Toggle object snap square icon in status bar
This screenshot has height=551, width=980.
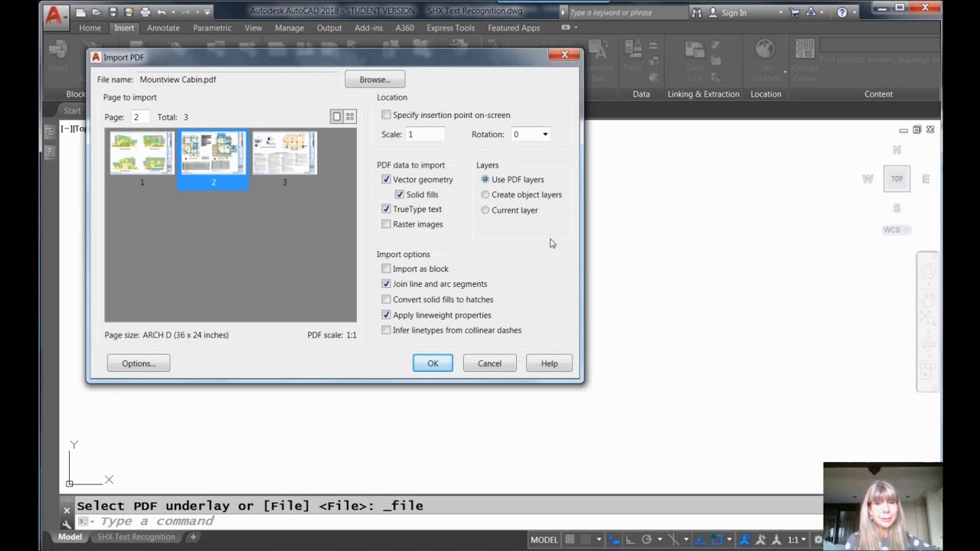[717, 540]
